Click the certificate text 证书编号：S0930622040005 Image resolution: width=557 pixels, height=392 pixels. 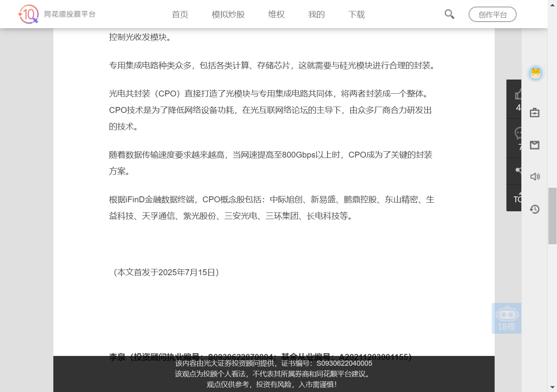point(327,363)
